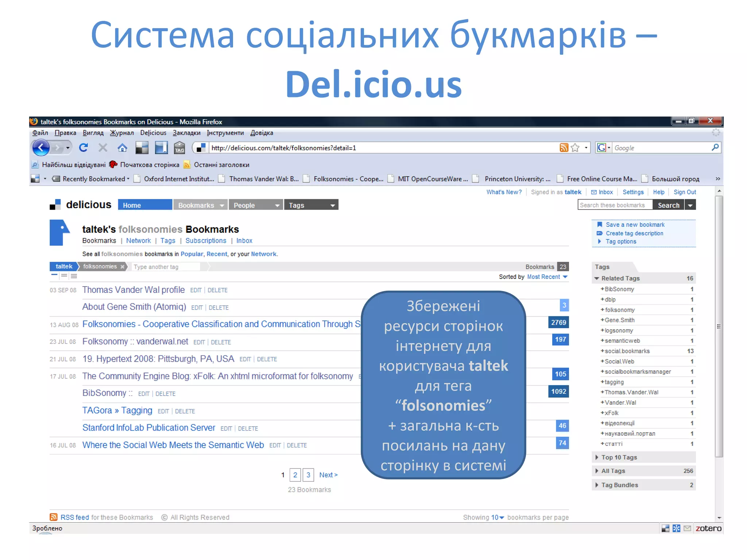Viewport: 747px width, 560px height.
Task: Add the social.bookmarks related tag
Action: tap(625, 351)
